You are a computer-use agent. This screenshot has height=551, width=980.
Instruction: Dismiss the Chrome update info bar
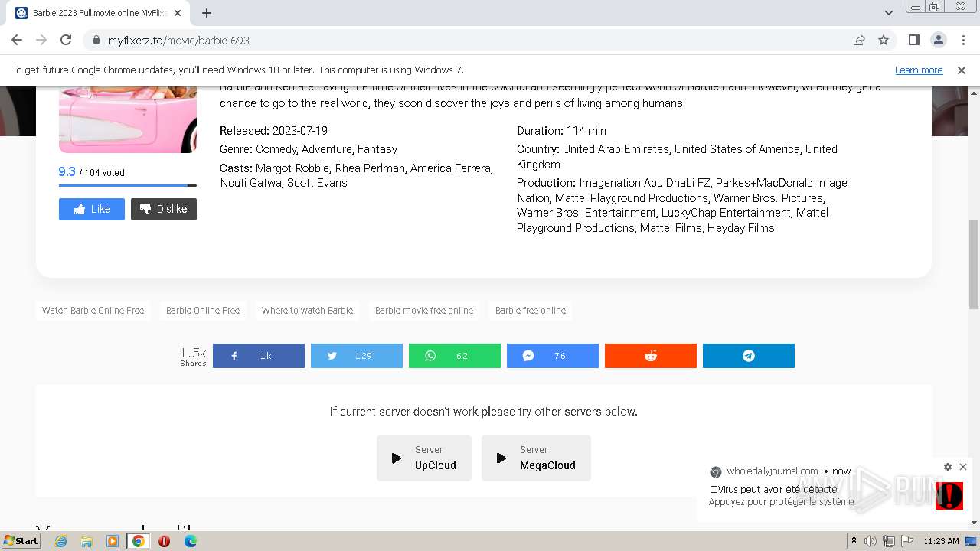click(x=962, y=70)
